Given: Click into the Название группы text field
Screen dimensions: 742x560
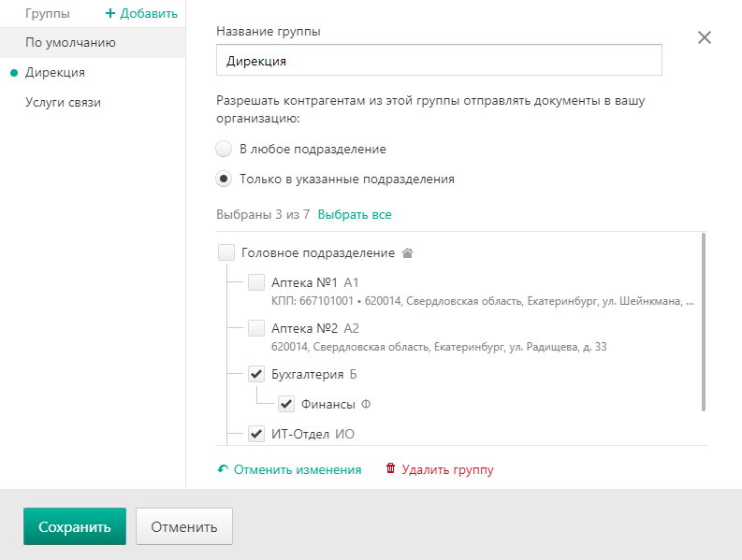Looking at the screenshot, I should coord(439,60).
